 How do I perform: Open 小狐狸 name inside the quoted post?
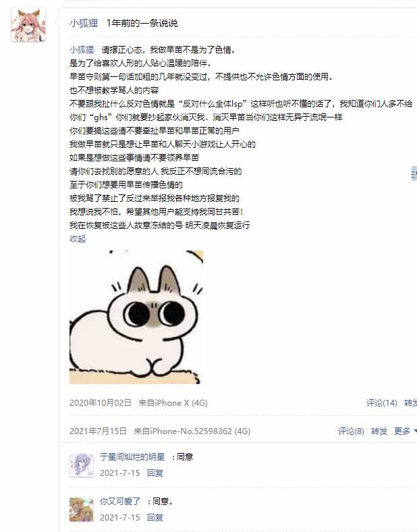(x=82, y=49)
